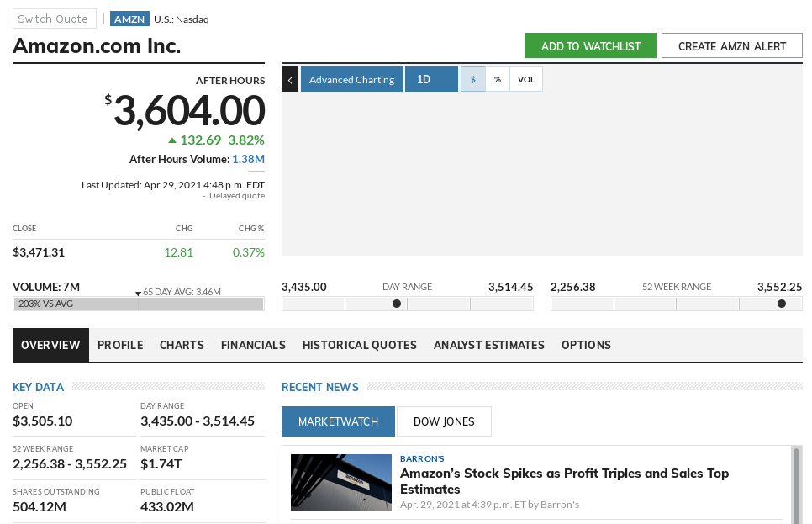Click the Market Cap value $1.74T

[x=161, y=464]
